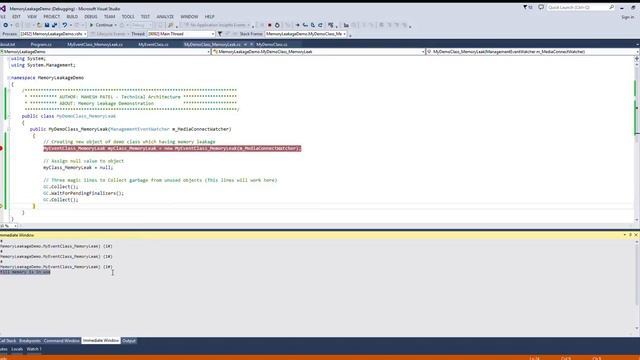Open the ANALYZE menu
This screenshot has width=640, height=360.
(165, 17)
